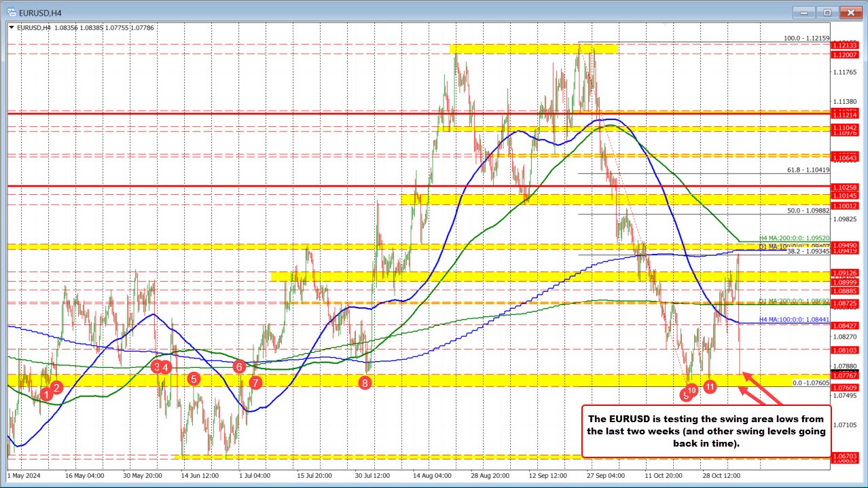Click the 1.09490 price label
Screen dimensions: 868x488
[845, 244]
